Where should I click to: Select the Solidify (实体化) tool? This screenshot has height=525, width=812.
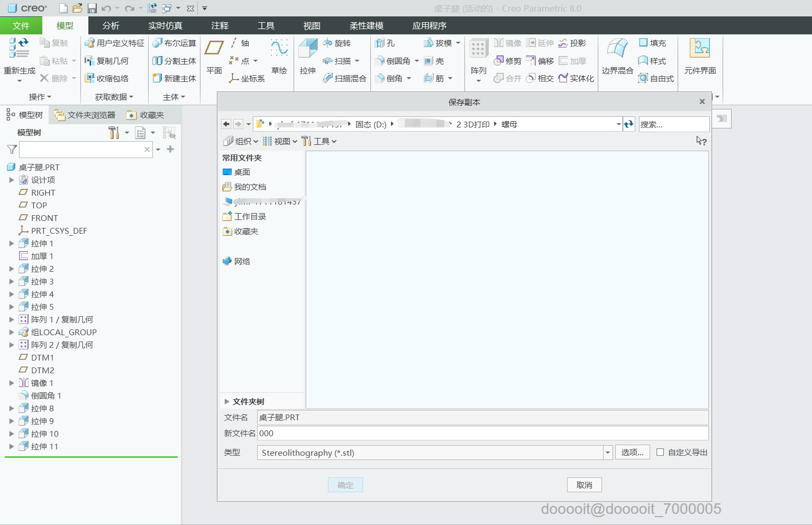(576, 78)
